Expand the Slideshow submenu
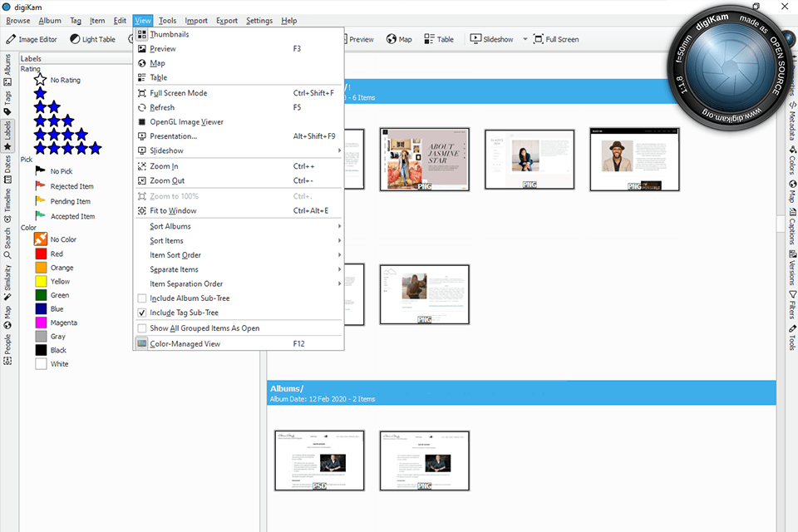Viewport: 798px width, 532px height. tap(239, 150)
